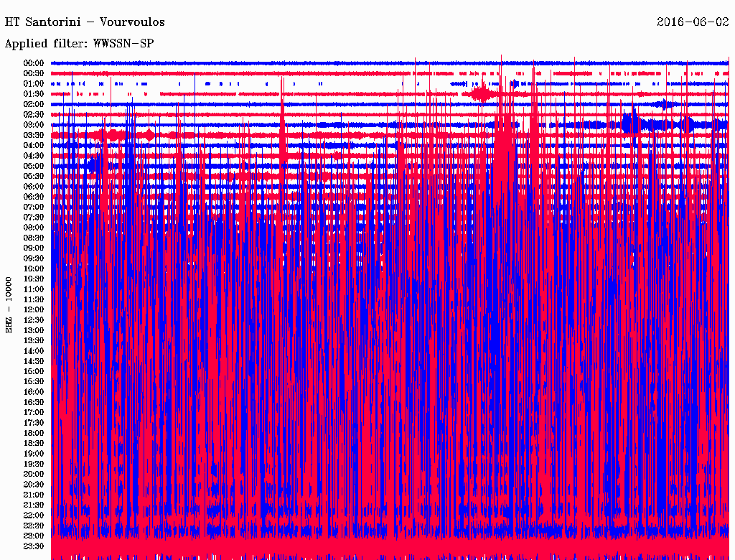Select the 18:30 time label
The height and width of the screenshot is (560, 735).
click(x=34, y=443)
